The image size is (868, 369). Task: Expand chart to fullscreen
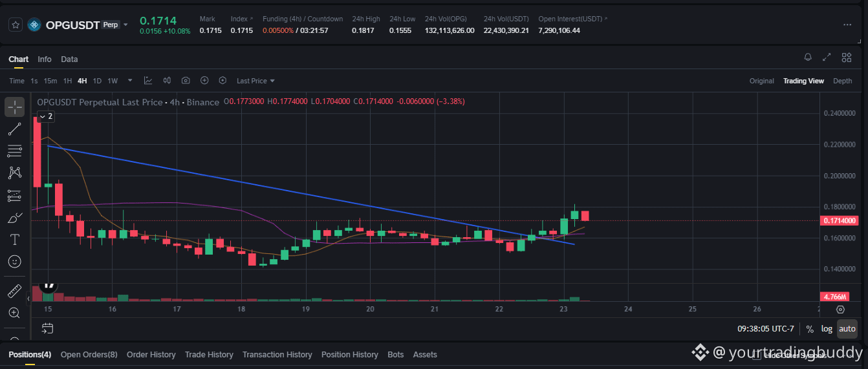tap(827, 58)
